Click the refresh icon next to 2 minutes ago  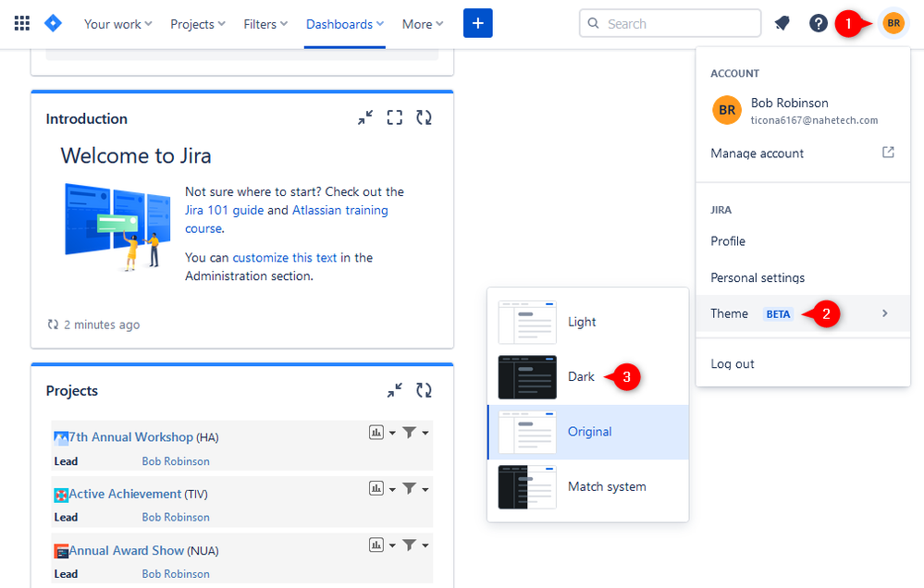(53, 325)
